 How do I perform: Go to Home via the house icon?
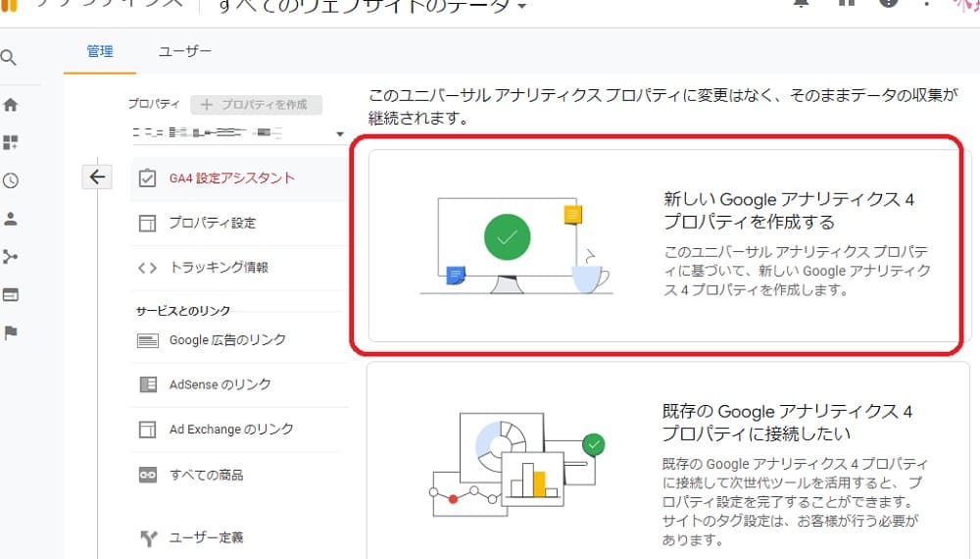click(10, 105)
